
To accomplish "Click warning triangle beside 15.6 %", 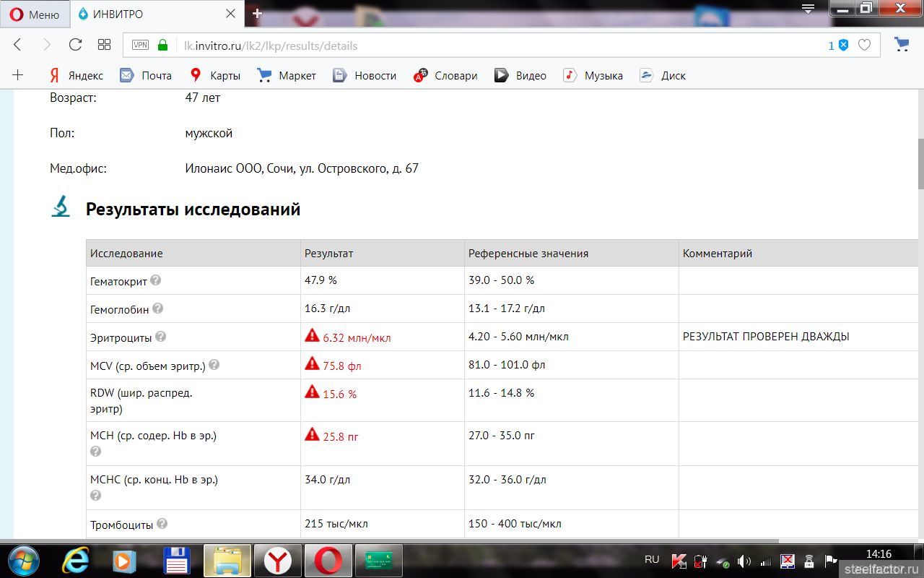I will (x=312, y=392).
